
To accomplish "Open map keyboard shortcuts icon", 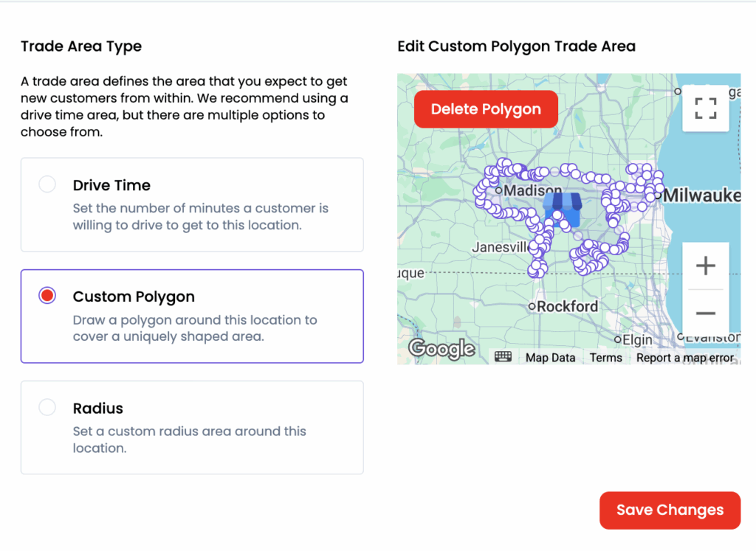I will click(504, 357).
